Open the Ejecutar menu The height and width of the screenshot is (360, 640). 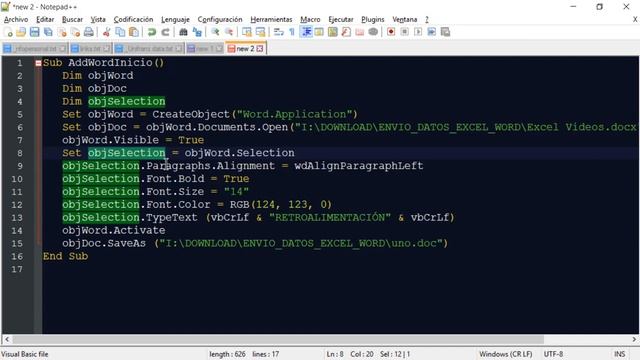(x=341, y=19)
